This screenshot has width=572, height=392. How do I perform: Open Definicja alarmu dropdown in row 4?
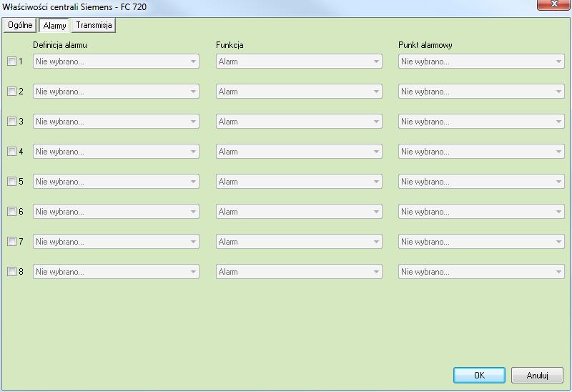pyautogui.click(x=116, y=152)
